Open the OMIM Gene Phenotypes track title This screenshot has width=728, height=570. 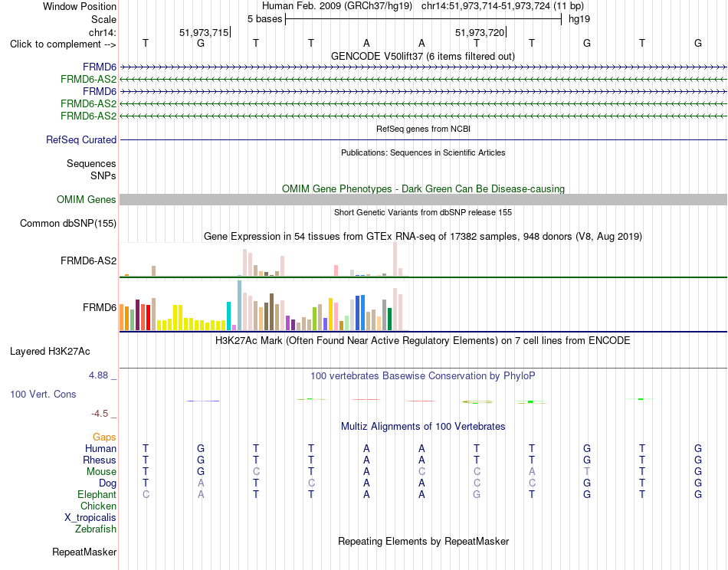point(423,189)
